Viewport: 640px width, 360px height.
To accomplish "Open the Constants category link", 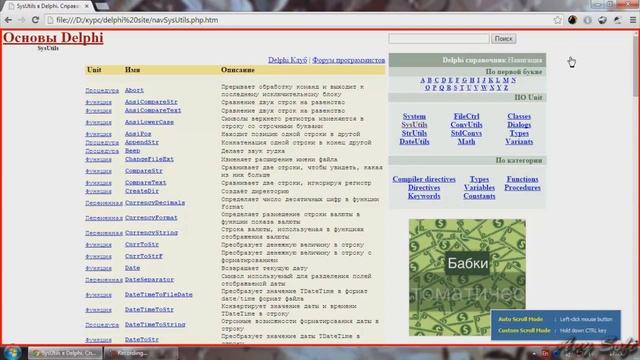I will tap(479, 196).
